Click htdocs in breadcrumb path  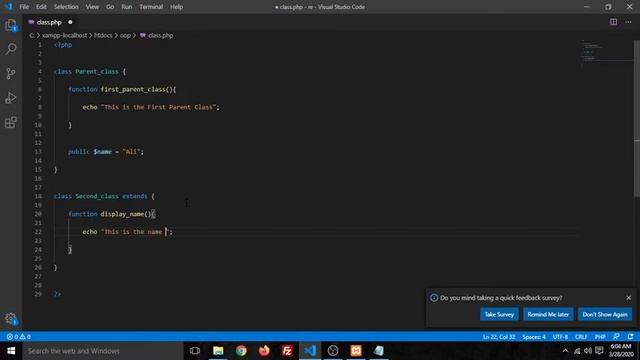click(103, 36)
